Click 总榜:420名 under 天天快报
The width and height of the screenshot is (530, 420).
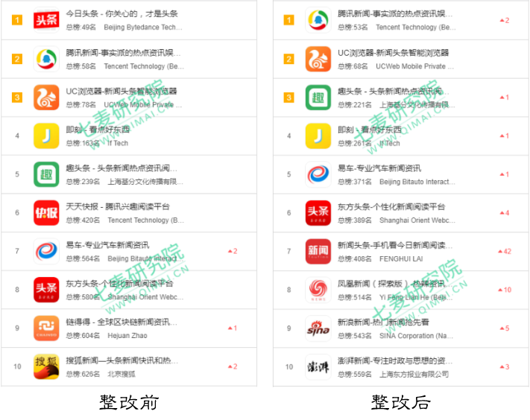pyautogui.click(x=83, y=220)
